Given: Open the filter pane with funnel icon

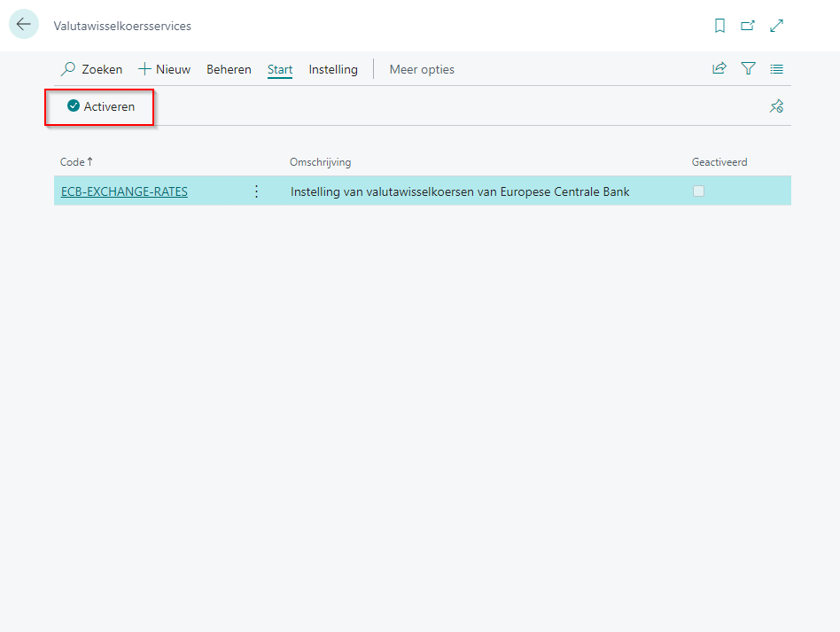Looking at the screenshot, I should click(x=748, y=68).
